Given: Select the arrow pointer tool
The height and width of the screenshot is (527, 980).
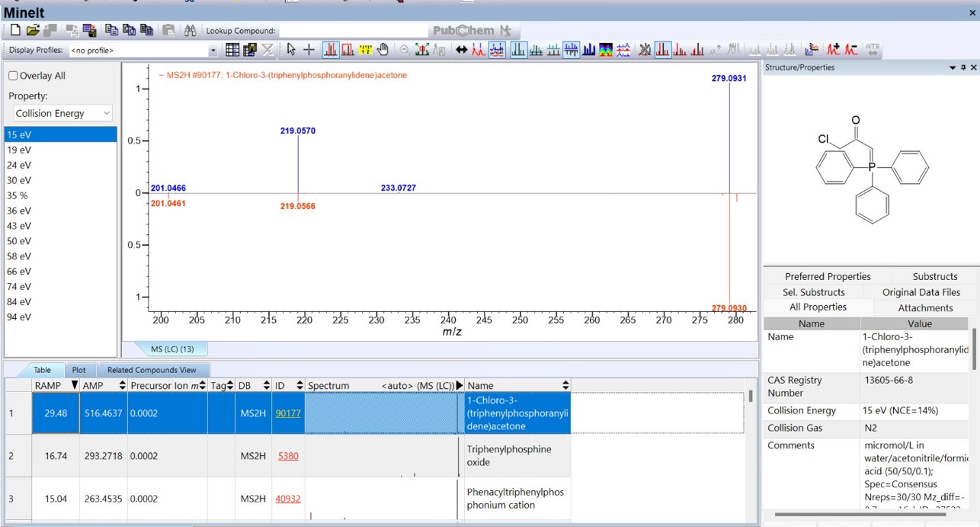Looking at the screenshot, I should coord(292,50).
